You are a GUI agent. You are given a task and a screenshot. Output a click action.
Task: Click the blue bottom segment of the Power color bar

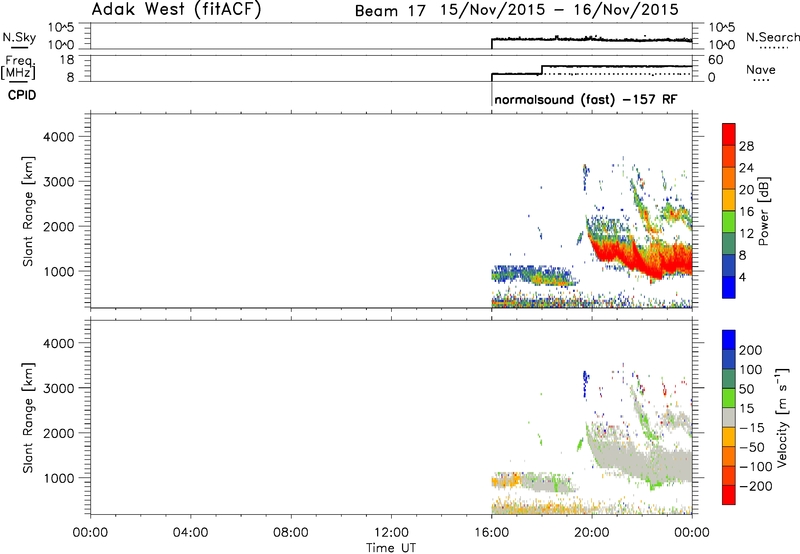[x=729, y=288]
